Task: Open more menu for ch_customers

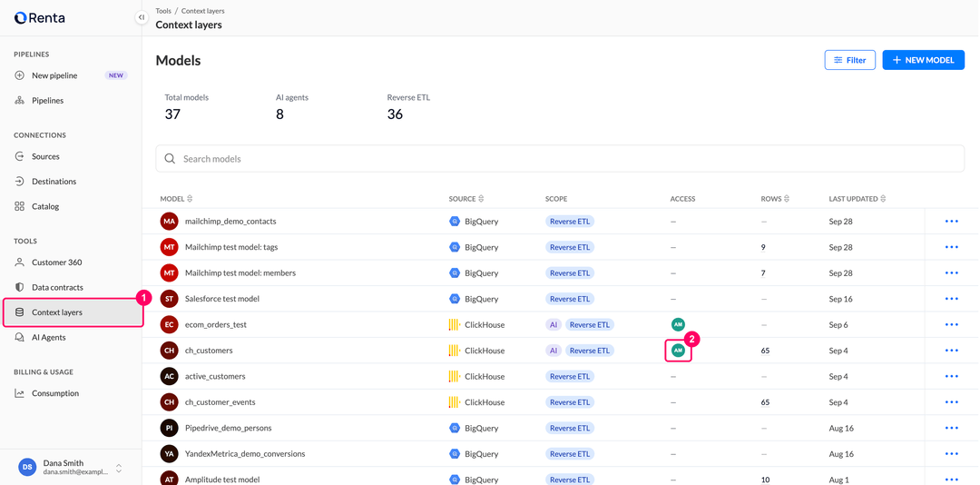Action: (x=952, y=351)
